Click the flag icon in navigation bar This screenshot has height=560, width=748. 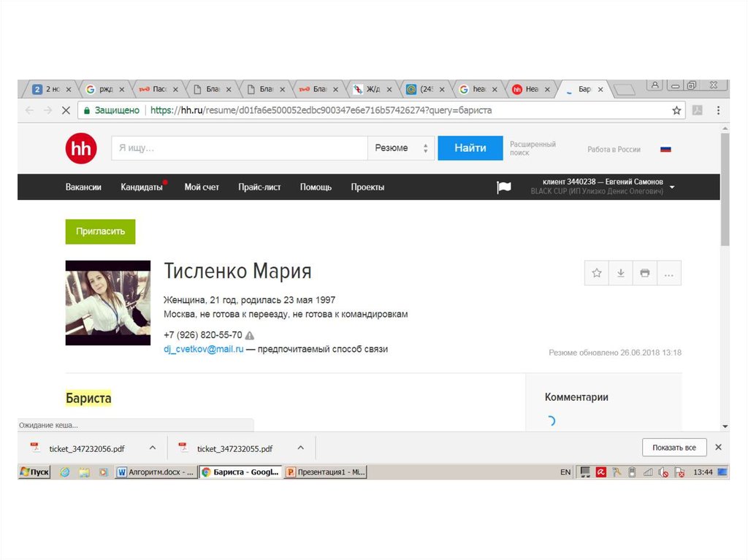(x=504, y=188)
